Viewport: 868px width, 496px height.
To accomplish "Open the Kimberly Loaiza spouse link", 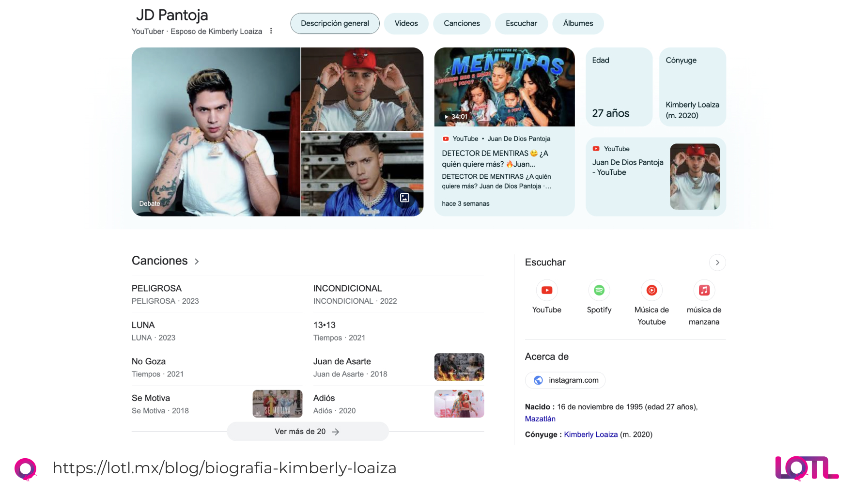I will 590,434.
